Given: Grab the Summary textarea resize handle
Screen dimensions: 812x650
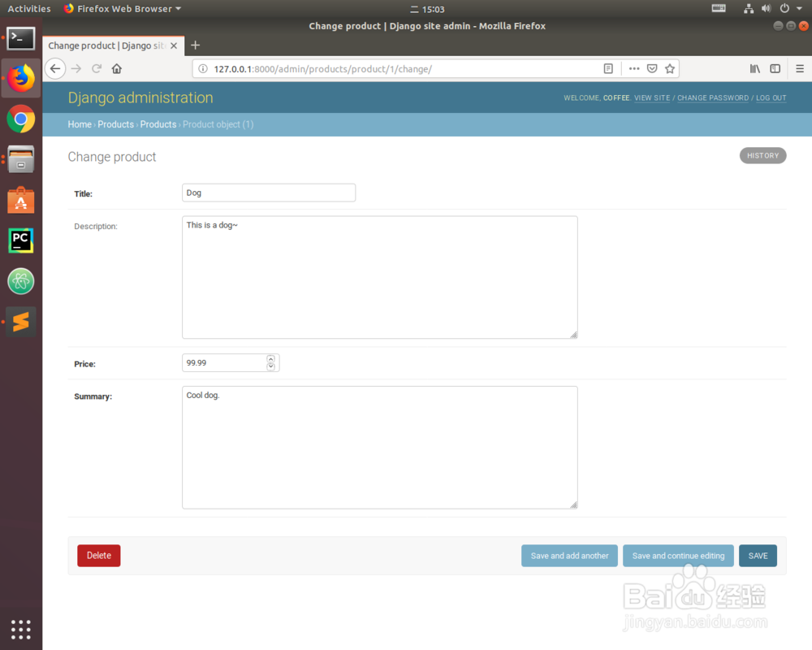Looking at the screenshot, I should click(x=573, y=505).
